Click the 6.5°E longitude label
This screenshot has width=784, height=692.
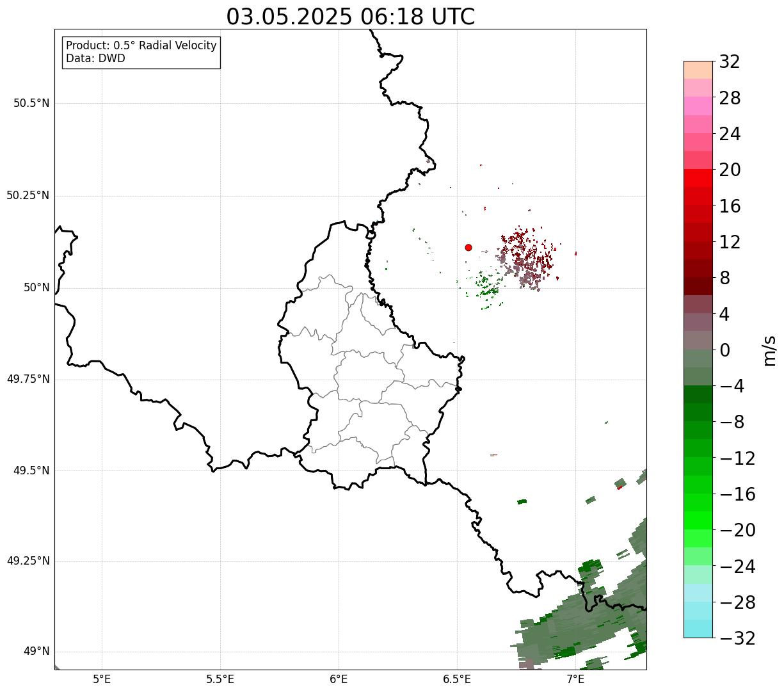(x=457, y=679)
